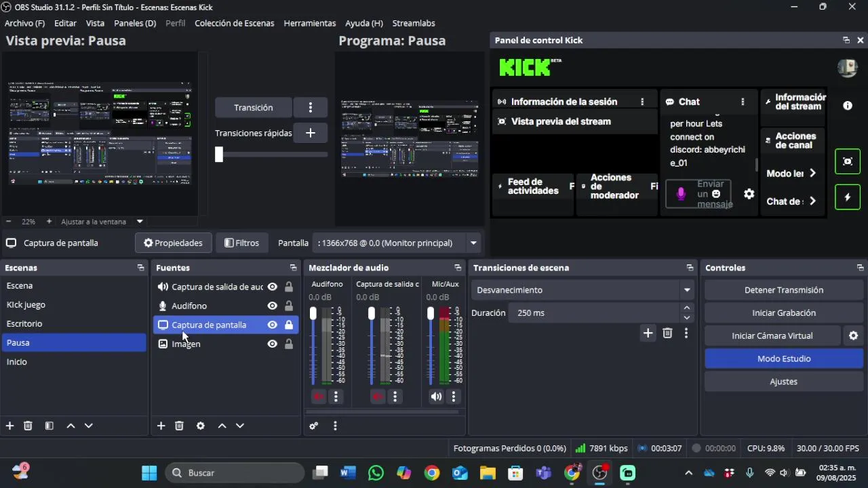Increase transition duration stepper up
Screen dimensions: 868x488
tap(687, 308)
